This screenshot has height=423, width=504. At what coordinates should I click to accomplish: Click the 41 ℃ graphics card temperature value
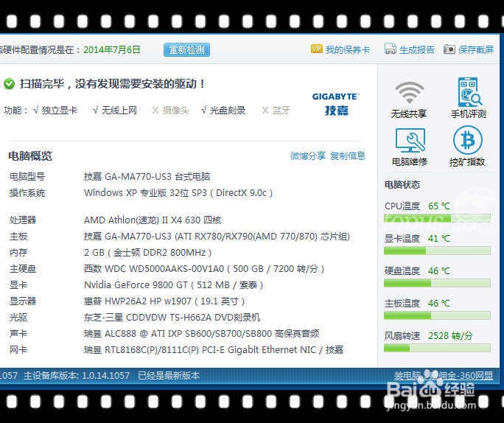click(439, 239)
